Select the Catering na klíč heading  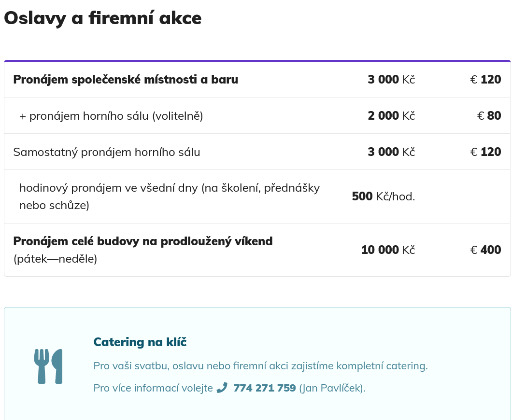(x=140, y=342)
